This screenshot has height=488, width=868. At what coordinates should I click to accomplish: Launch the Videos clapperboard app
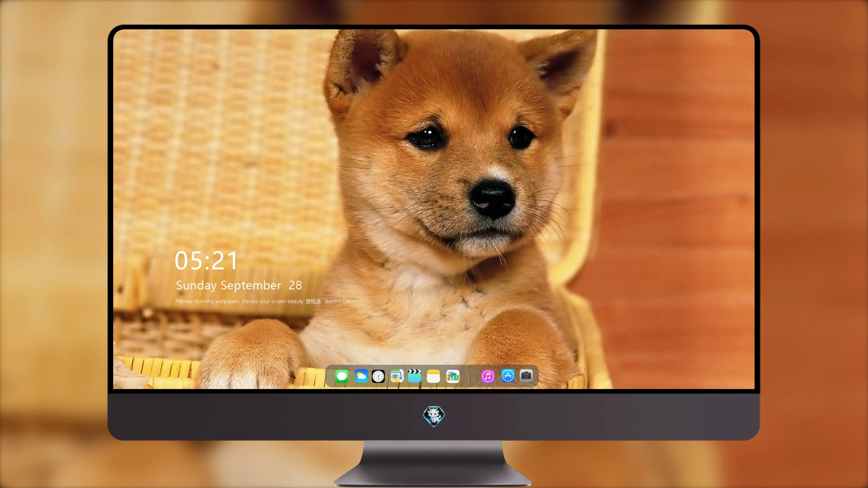[x=415, y=376]
